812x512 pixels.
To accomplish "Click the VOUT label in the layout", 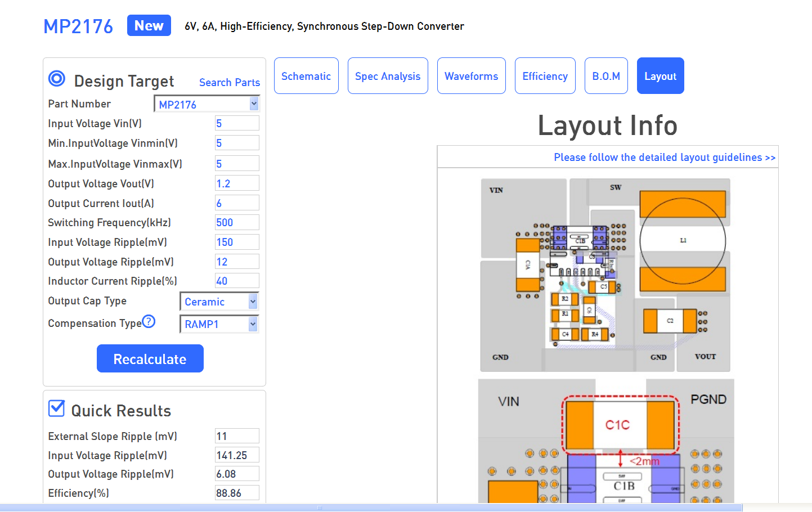I will coord(705,357).
